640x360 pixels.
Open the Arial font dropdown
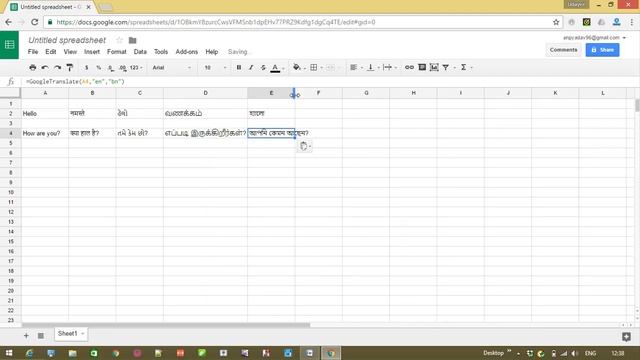pos(171,67)
